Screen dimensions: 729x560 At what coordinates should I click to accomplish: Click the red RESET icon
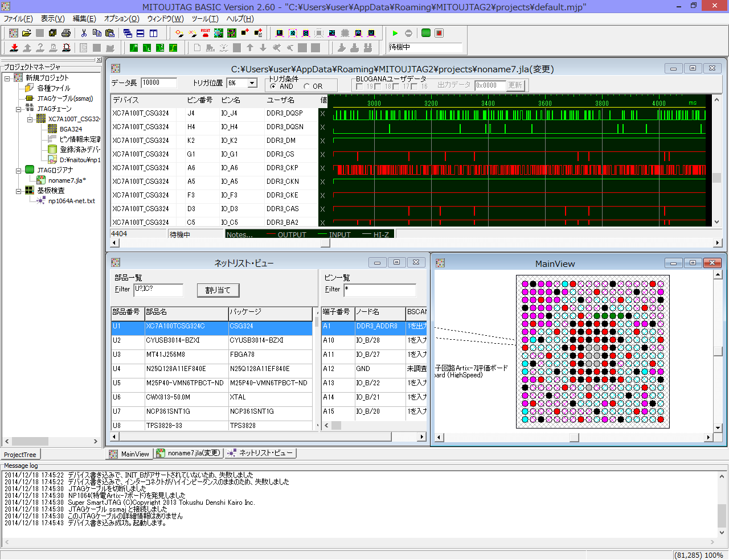pyautogui.click(x=206, y=33)
